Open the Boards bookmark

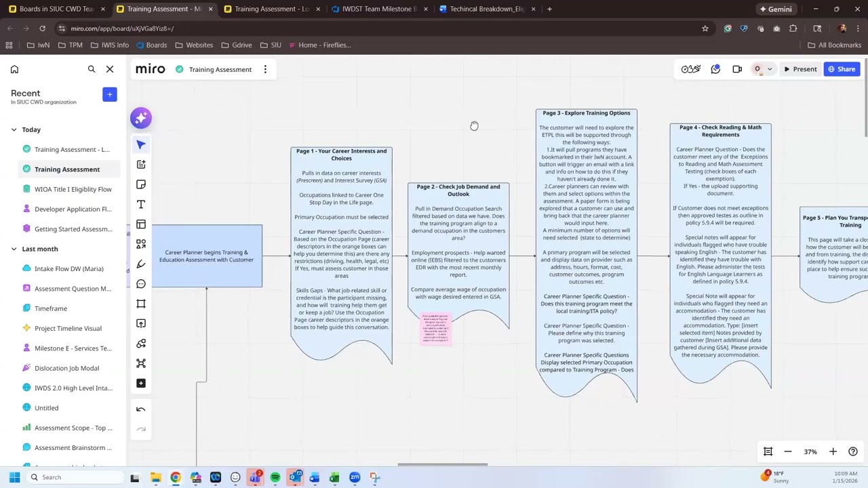[151, 45]
